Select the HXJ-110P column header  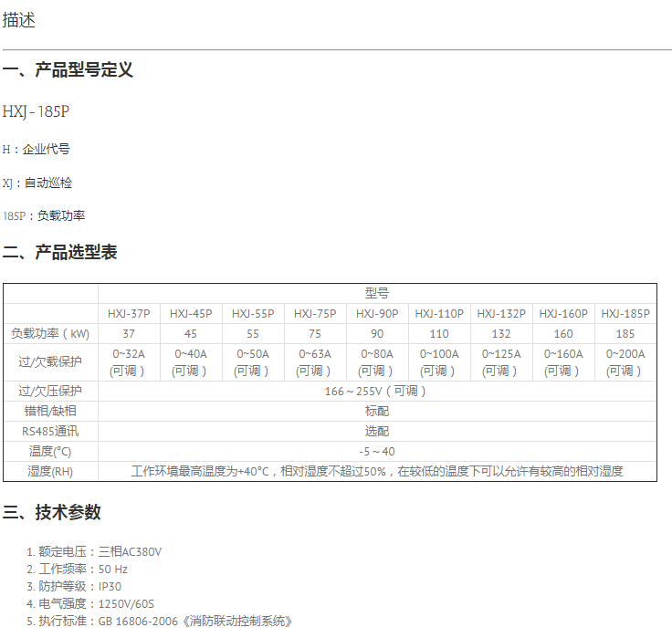[439, 313]
